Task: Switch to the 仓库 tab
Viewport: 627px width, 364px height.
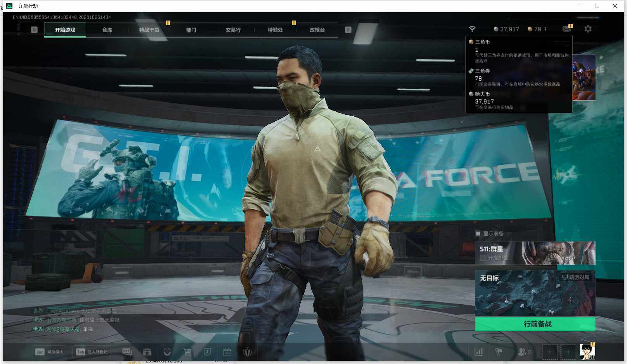Action: 107,30
